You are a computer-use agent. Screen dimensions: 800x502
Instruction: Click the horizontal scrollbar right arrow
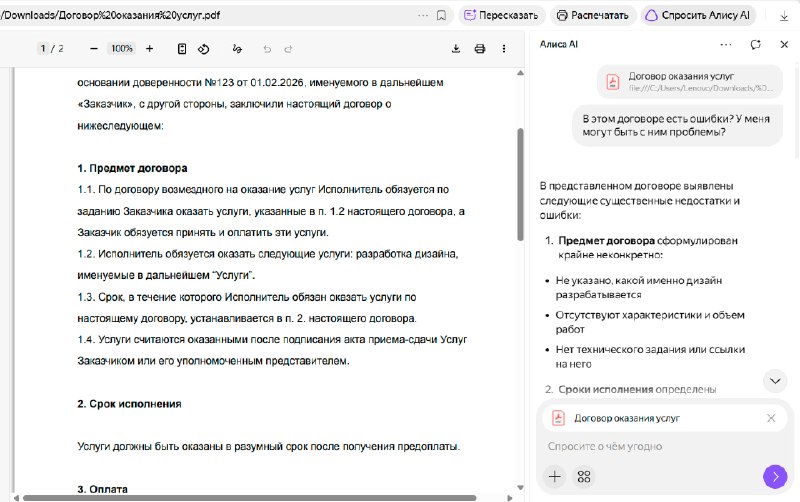click(x=509, y=498)
